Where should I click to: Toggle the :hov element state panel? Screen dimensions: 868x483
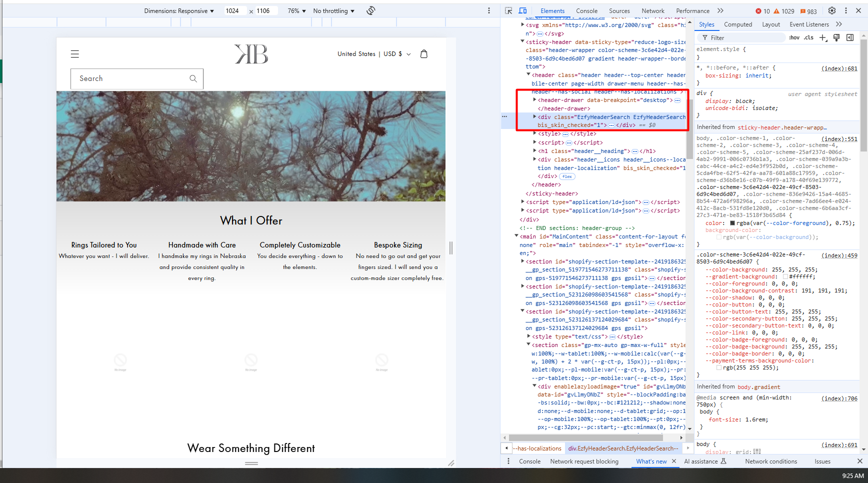coord(794,37)
